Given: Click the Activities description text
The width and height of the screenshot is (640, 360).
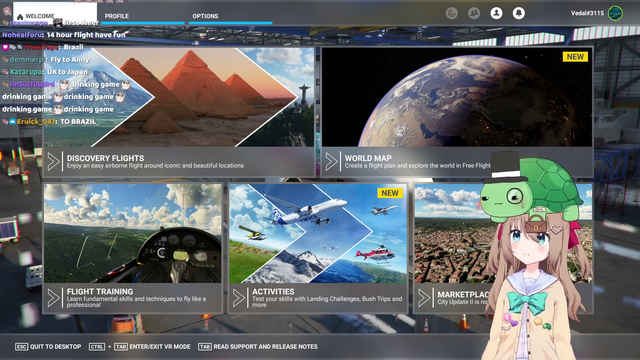Looking at the screenshot, I should pyautogui.click(x=327, y=302).
